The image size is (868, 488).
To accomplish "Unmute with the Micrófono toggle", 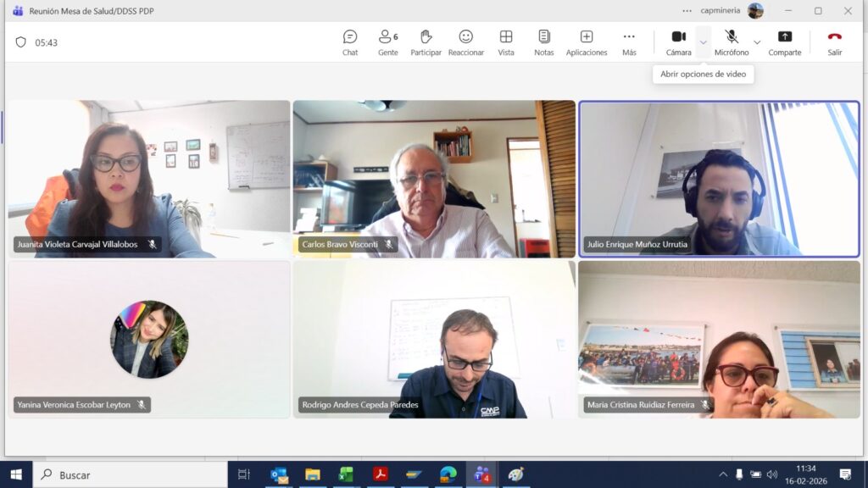I will pyautogui.click(x=732, y=42).
